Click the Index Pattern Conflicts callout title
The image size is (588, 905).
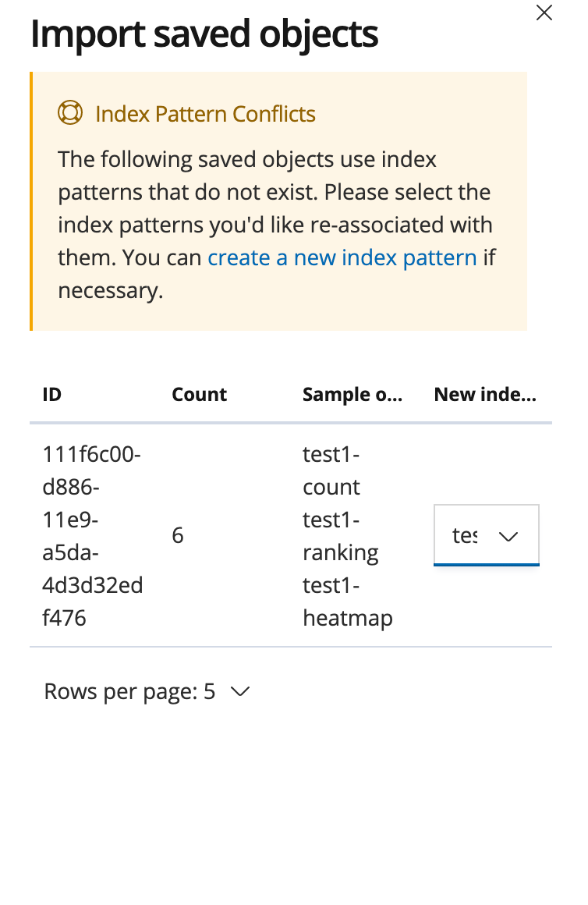pyautogui.click(x=205, y=114)
